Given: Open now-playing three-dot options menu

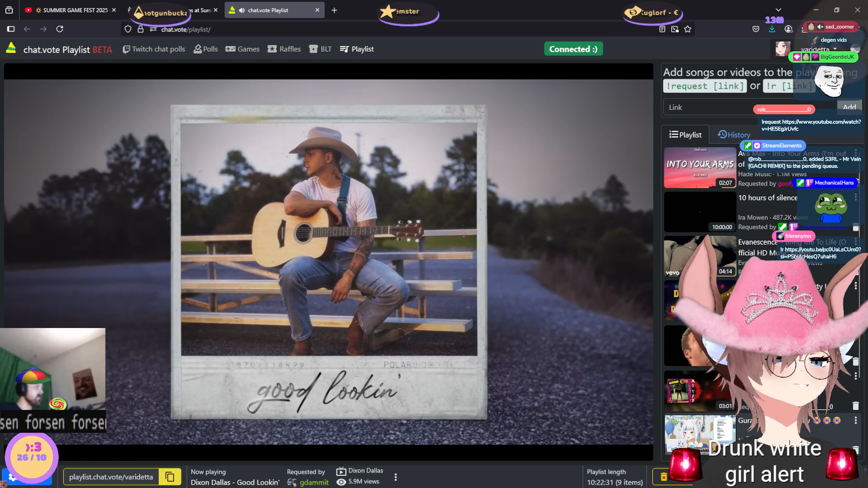Looking at the screenshot, I should (x=396, y=477).
